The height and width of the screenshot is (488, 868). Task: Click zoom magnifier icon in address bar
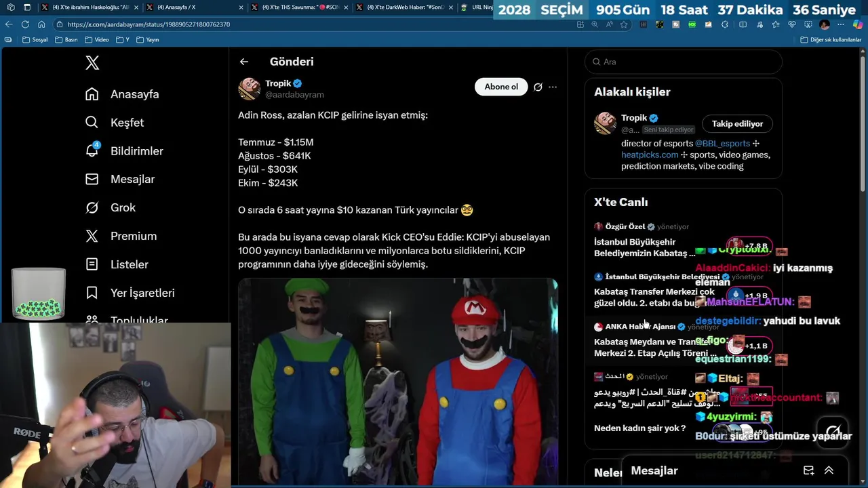tap(595, 24)
